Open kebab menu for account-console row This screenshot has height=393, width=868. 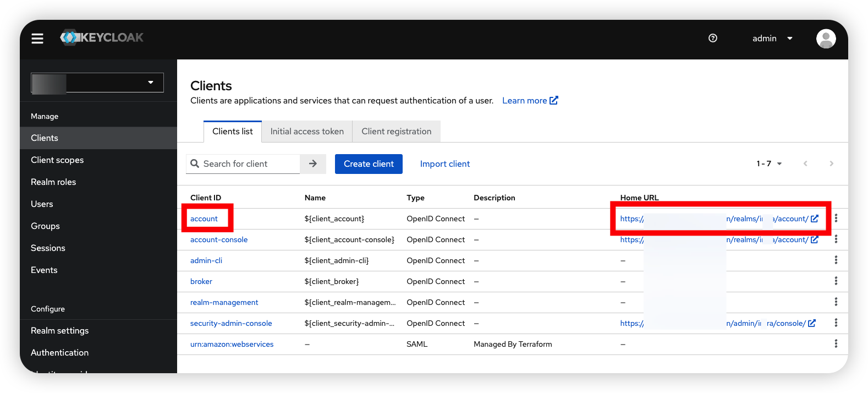coord(836,239)
